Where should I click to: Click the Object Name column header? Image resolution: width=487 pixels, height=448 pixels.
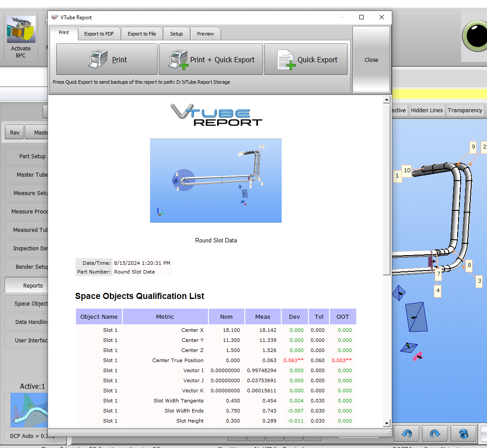pos(99,317)
